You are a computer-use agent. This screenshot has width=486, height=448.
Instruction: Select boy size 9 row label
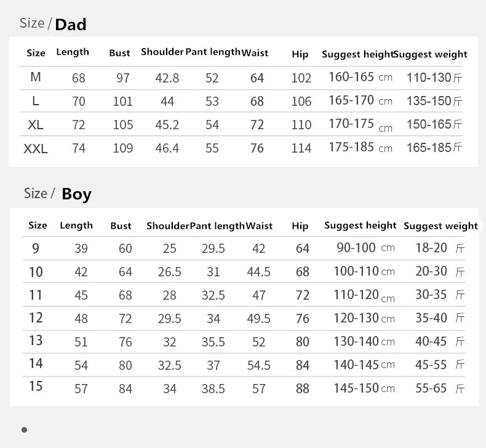36,249
